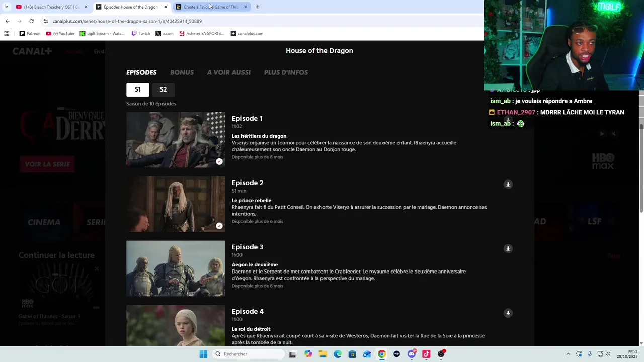
Task: Open Outlook from the taskbar
Action: pos(367,354)
